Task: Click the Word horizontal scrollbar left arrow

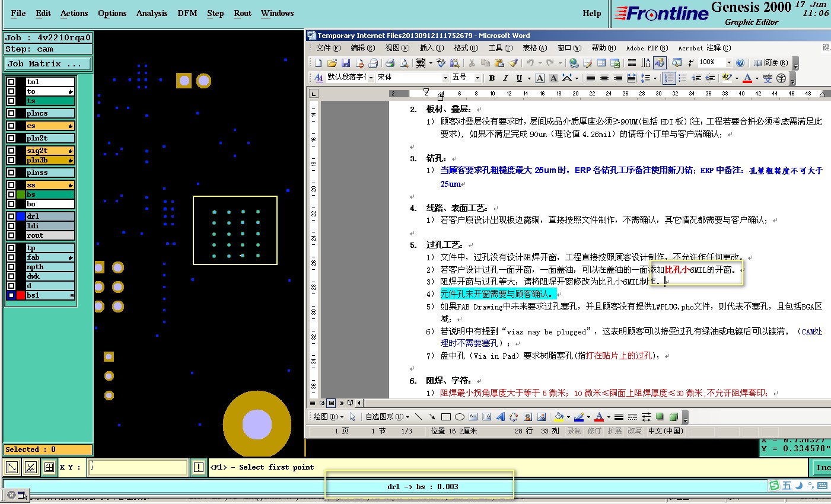Action: pyautogui.click(x=359, y=403)
